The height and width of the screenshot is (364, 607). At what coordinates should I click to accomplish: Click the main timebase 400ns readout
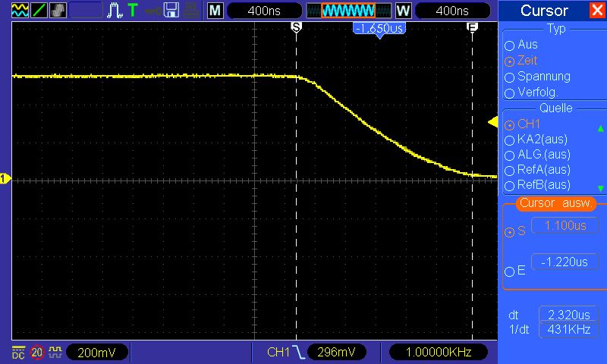point(264,11)
